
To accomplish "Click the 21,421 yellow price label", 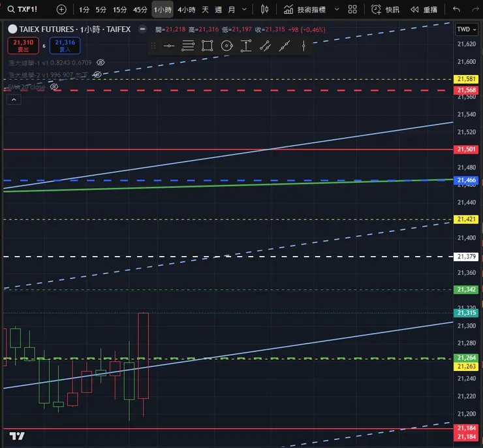I will [466, 219].
